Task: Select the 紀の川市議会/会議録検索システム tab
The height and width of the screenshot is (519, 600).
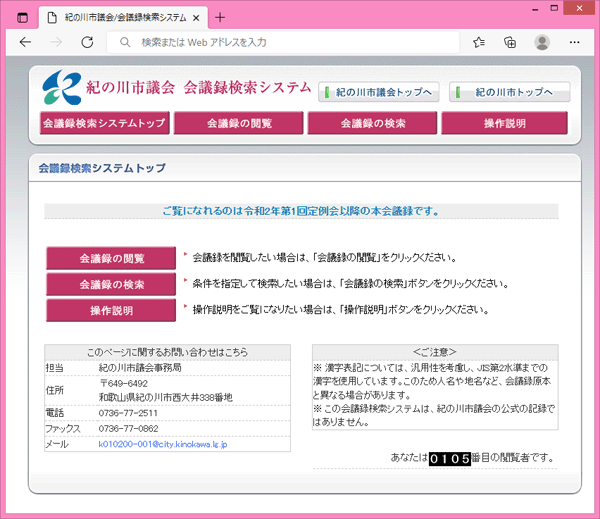Action: (123, 18)
